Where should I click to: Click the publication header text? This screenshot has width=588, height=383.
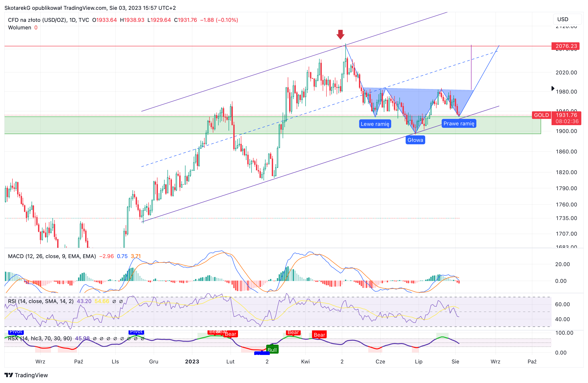tap(90, 8)
